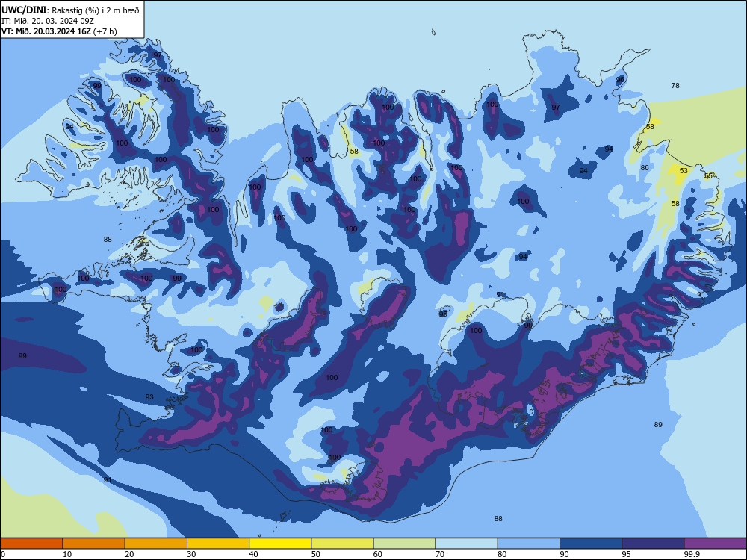This screenshot has height=560, width=747.
Task: Select the "50" legend tick label
Action: point(316,554)
